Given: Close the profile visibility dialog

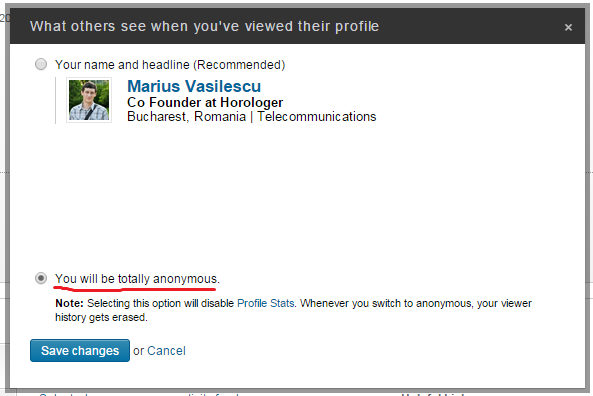Looking at the screenshot, I should click(568, 27).
